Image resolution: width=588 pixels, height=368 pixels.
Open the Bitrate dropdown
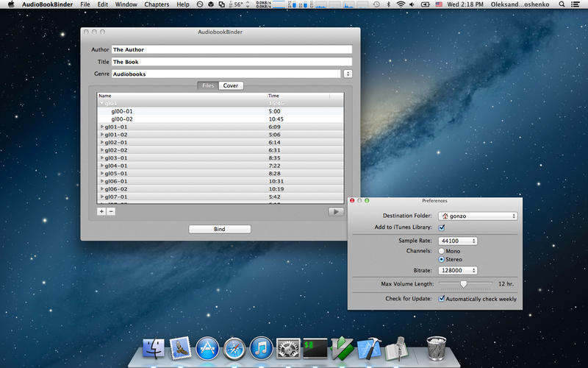458,270
